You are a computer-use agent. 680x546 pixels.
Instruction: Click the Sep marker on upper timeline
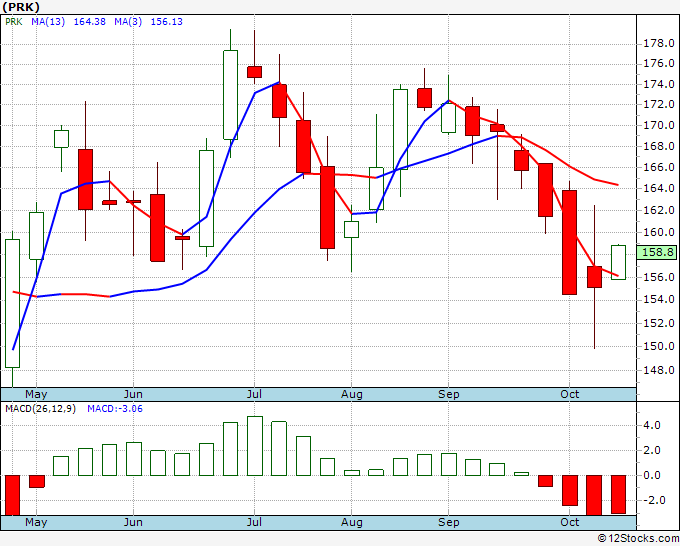448,394
